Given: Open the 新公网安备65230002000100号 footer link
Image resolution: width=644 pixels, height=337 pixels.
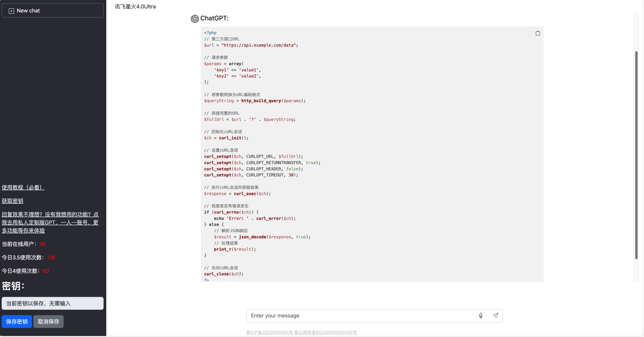Looking at the screenshot, I should [x=325, y=333].
